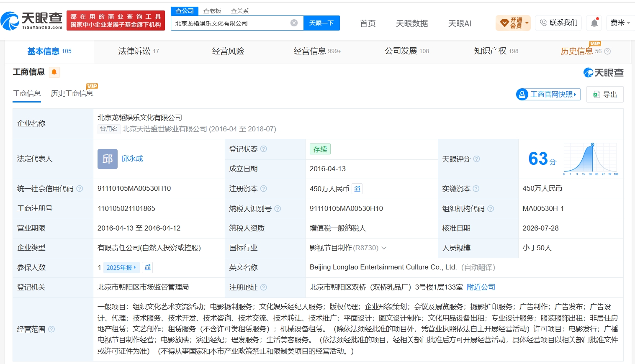Open the notification bell in header
Image resolution: width=635 pixels, height=364 pixels.
click(x=594, y=23)
